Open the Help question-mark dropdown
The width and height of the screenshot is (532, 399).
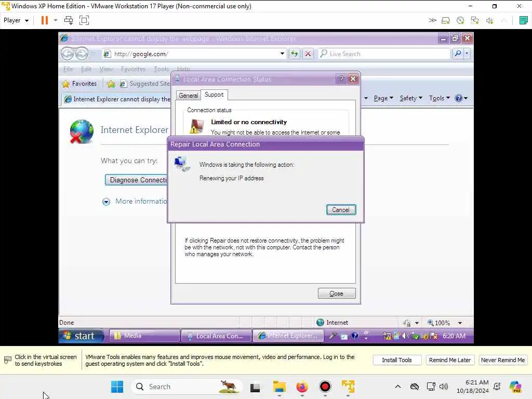[x=461, y=98]
